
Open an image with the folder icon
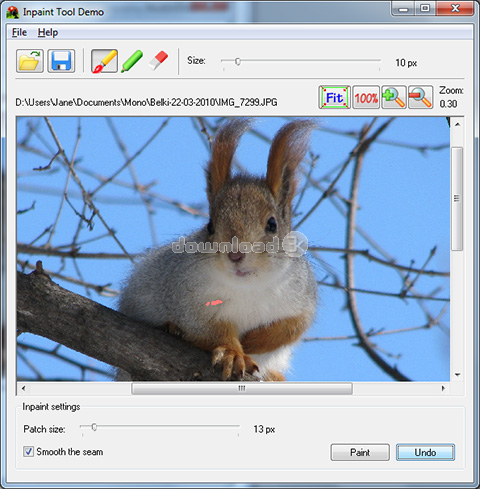coord(30,61)
